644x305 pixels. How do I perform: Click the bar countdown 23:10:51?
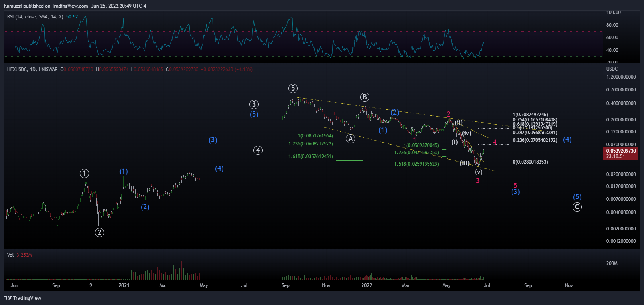tap(616, 156)
